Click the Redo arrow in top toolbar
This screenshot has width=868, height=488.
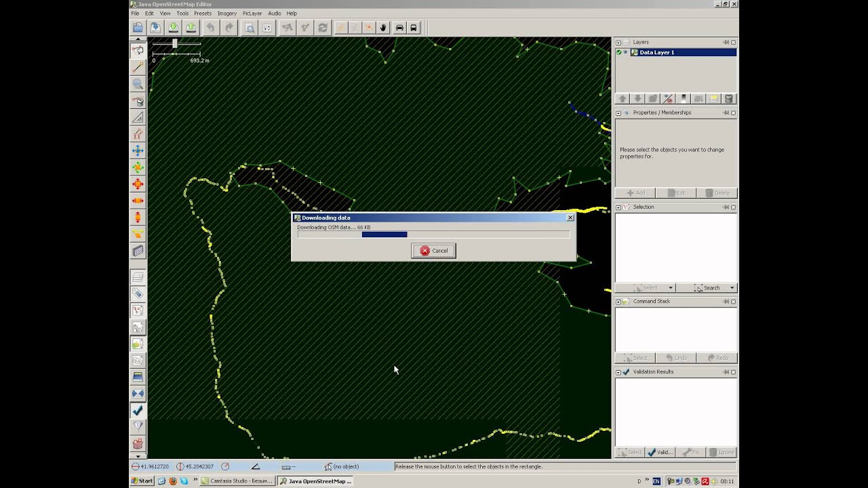229,28
